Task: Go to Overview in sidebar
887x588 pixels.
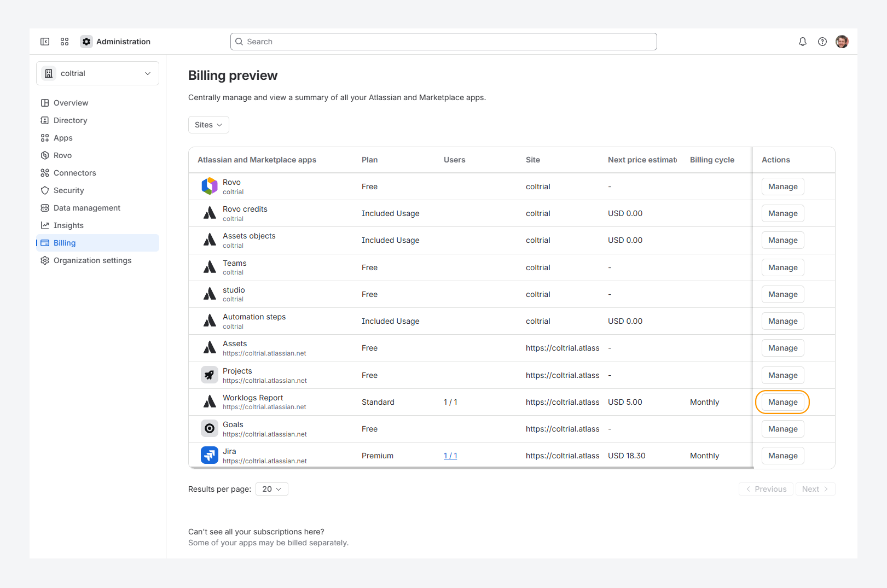Action: coord(97,103)
